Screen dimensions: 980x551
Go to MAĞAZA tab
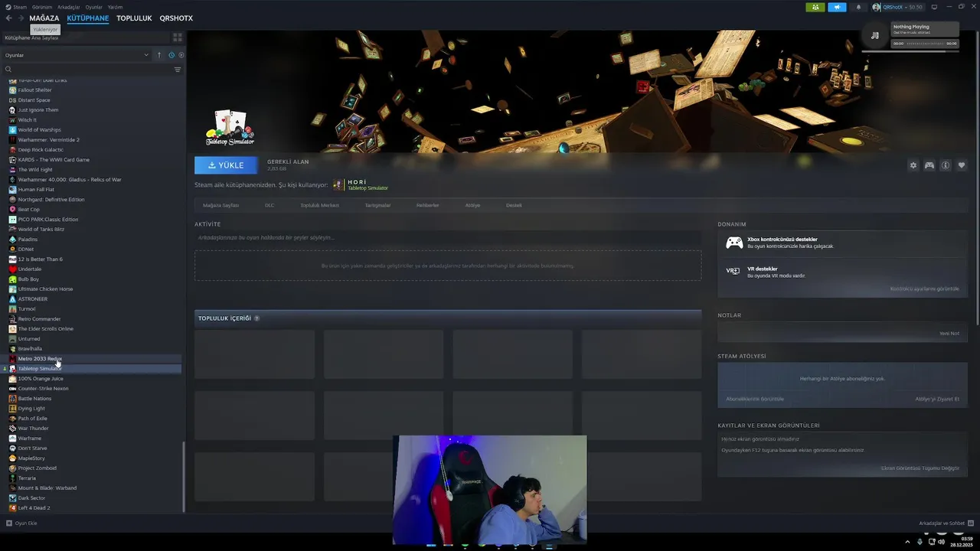tap(44, 18)
